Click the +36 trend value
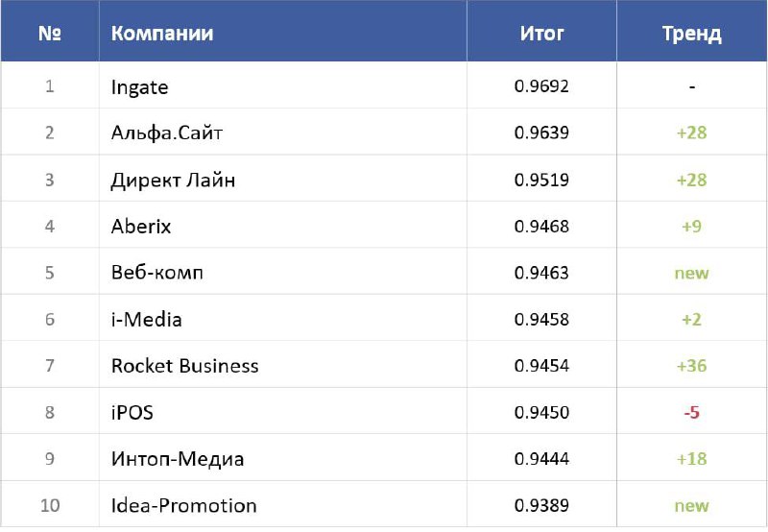 click(x=691, y=366)
